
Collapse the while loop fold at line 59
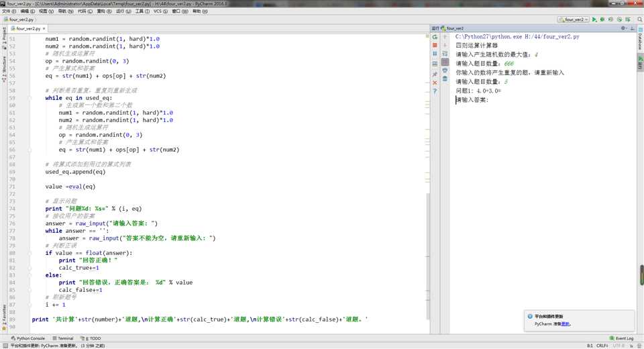pyautogui.click(x=30, y=98)
